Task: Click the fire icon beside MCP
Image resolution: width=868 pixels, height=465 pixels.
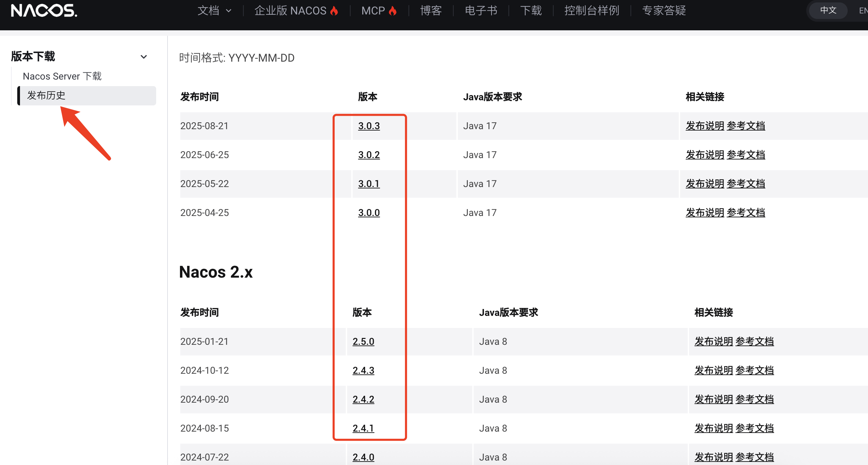Action: [393, 10]
